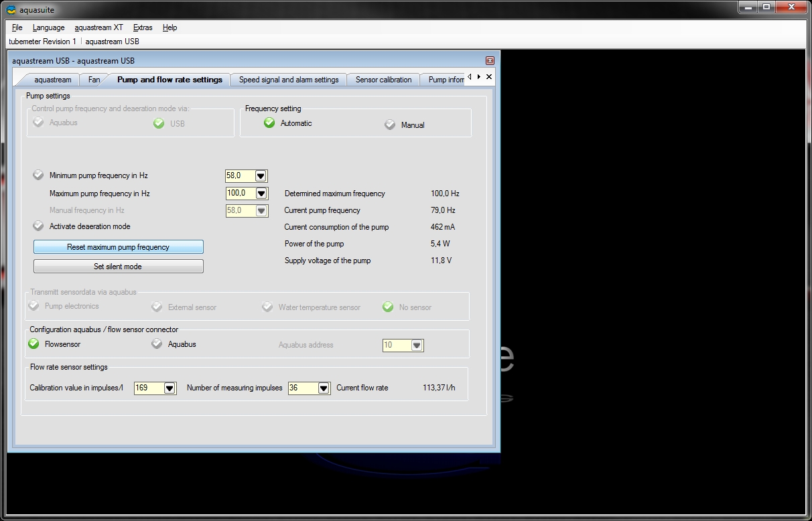Screen dimensions: 812x521
Task: Open the Speed signal and alarm settings tab
Action: pos(289,80)
